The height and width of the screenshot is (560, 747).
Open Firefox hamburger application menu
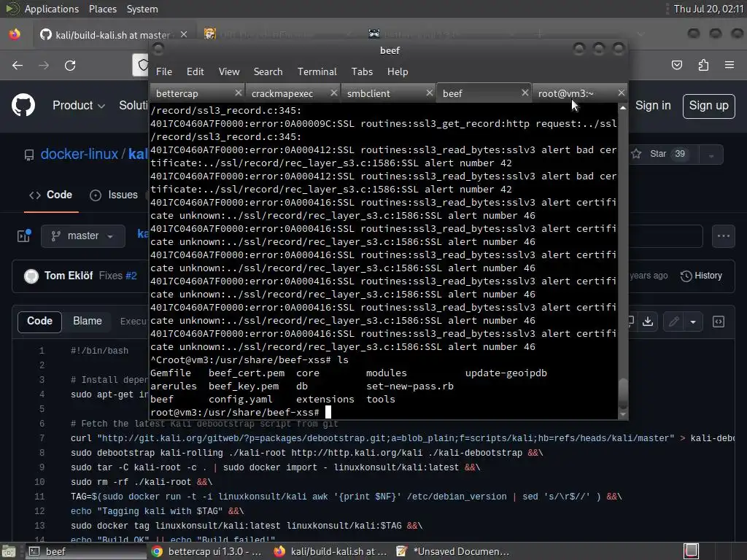click(729, 65)
